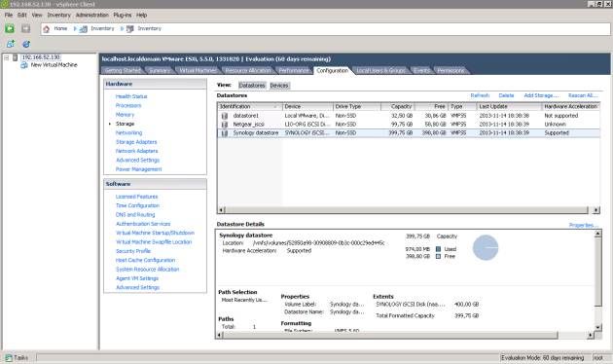Click the Refresh link for datastores
This screenshot has width=613, height=364.
(480, 95)
